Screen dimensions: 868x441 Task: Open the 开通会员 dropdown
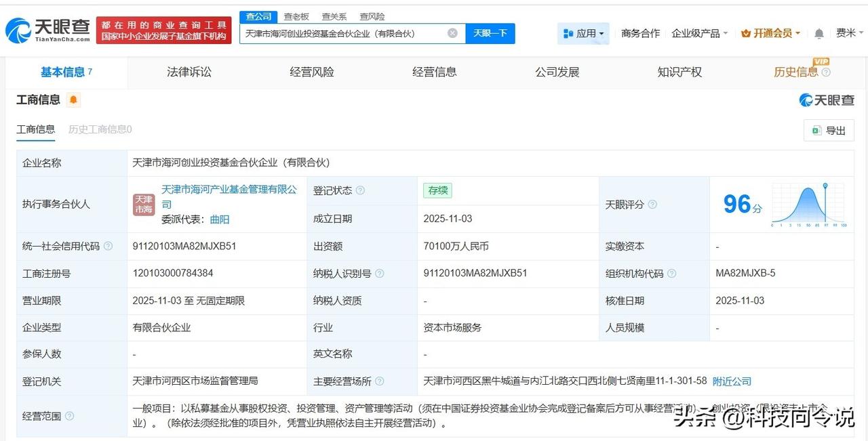(x=770, y=33)
